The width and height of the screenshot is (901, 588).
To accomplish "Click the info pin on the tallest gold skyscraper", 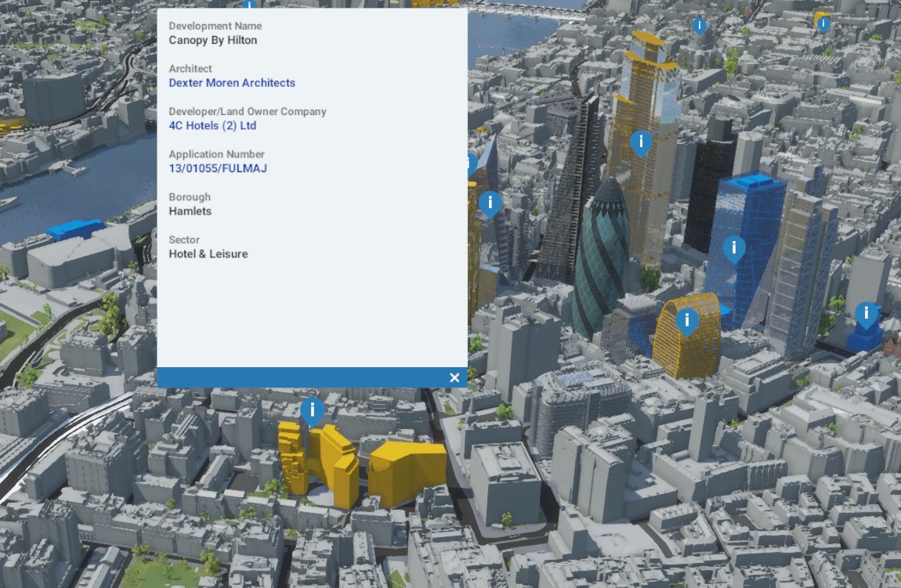I will pyautogui.click(x=641, y=142).
